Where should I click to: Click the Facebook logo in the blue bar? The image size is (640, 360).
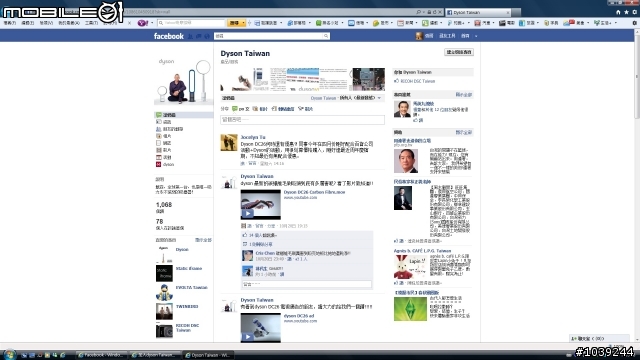pyautogui.click(x=169, y=36)
